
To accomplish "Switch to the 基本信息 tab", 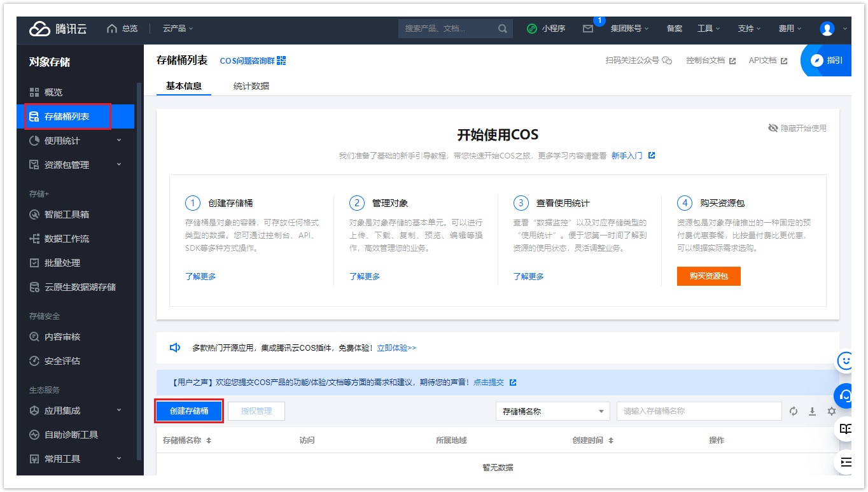I will tap(184, 86).
